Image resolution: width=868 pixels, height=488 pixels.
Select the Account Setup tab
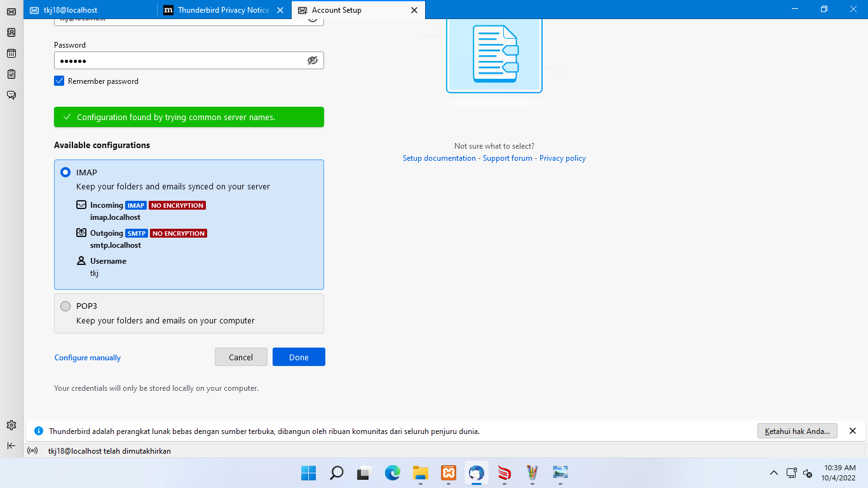pos(358,10)
